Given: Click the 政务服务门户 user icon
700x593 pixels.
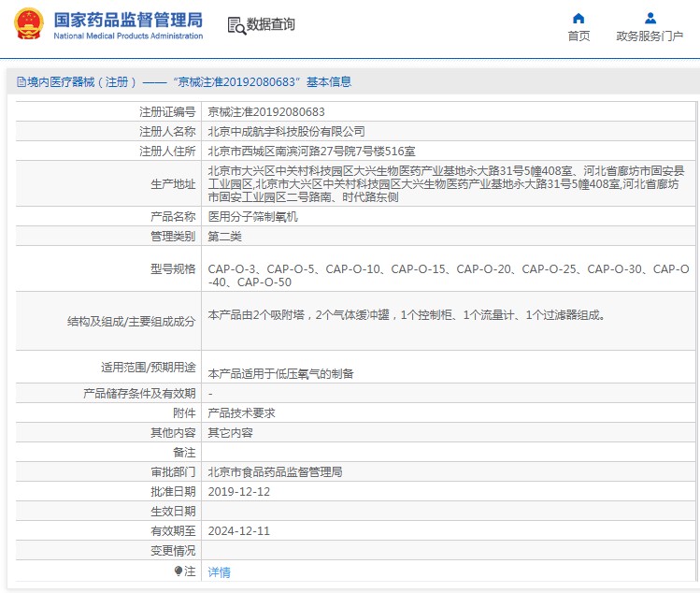Looking at the screenshot, I should (x=650, y=19).
